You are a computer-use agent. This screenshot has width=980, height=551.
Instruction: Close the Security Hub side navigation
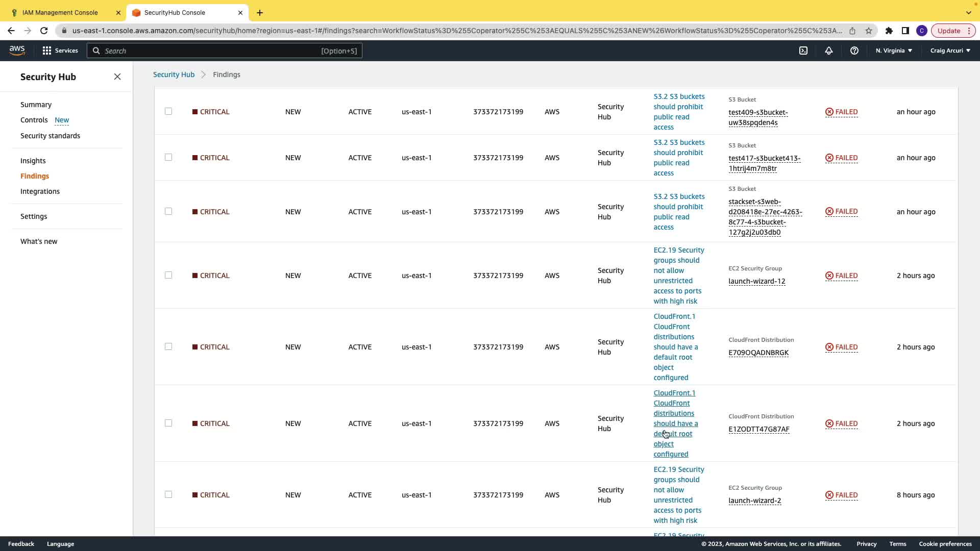coord(117,77)
